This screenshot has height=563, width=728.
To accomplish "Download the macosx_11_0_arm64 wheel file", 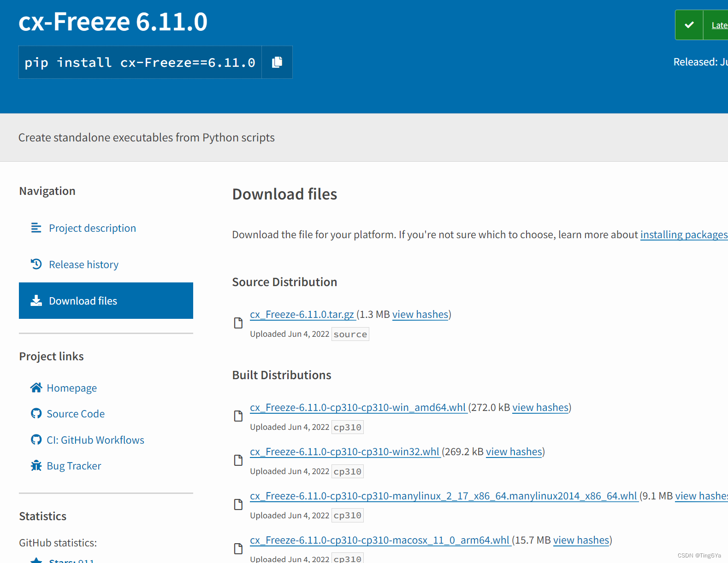I will pyautogui.click(x=380, y=540).
